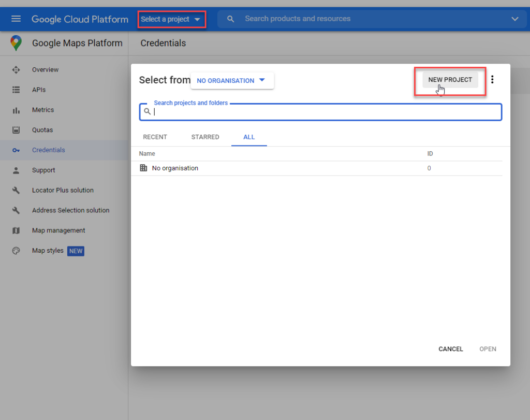The height and width of the screenshot is (420, 530).
Task: Open the Support person icon
Action: pyautogui.click(x=16, y=170)
